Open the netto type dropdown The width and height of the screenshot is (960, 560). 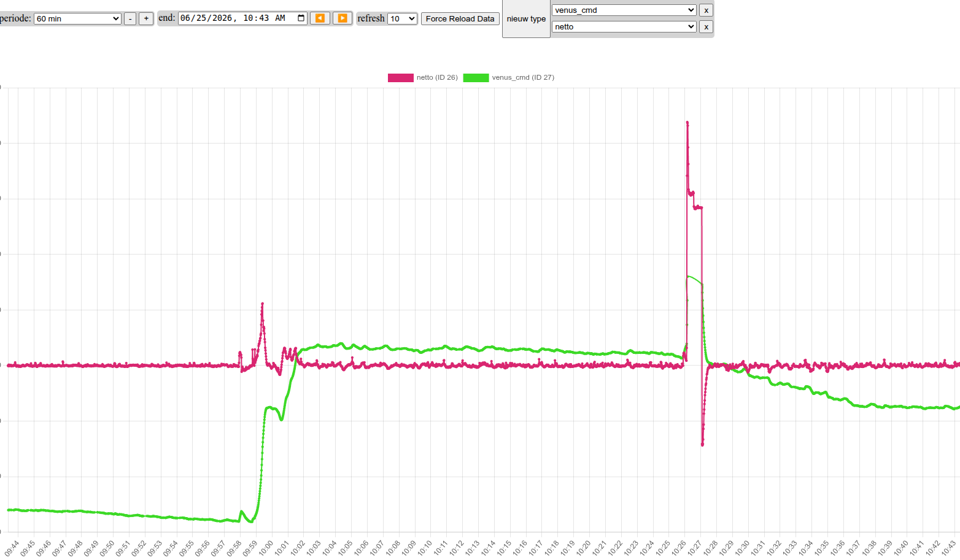[x=624, y=27]
